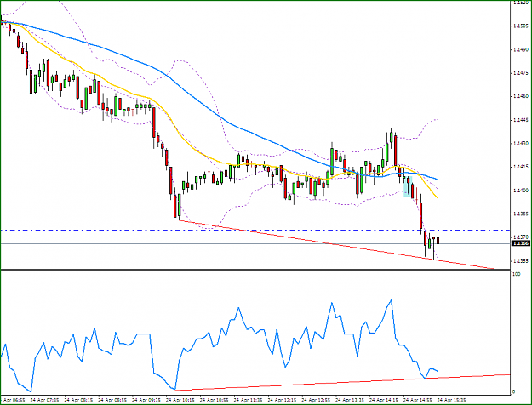Viewport: 532px width, 405px height.
Task: Select the cyan highlighted rectangle on the chart
Action: (408, 186)
